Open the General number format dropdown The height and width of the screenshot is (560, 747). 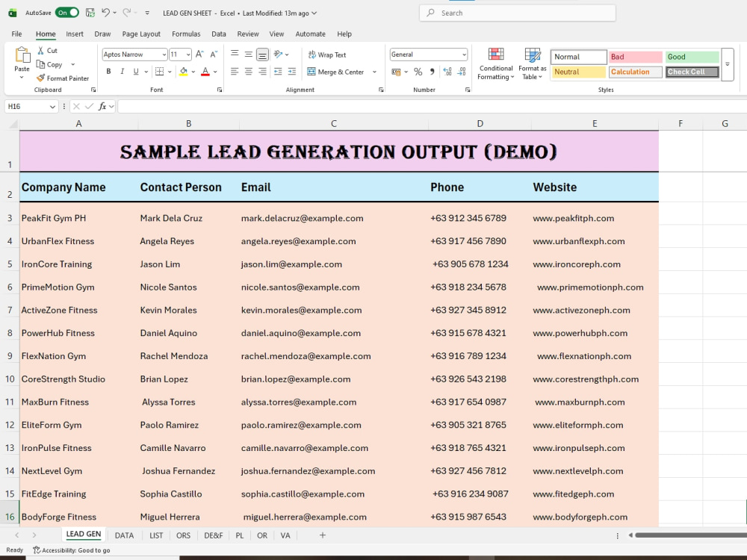tap(464, 55)
